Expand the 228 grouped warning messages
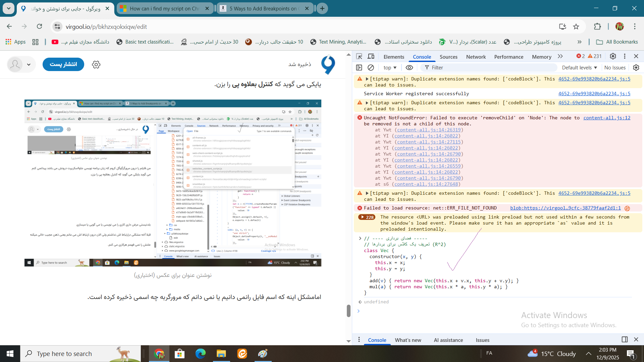 (367, 217)
